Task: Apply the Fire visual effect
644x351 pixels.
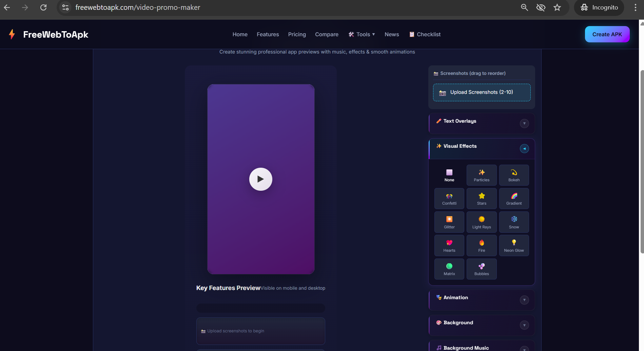Action: click(x=481, y=245)
